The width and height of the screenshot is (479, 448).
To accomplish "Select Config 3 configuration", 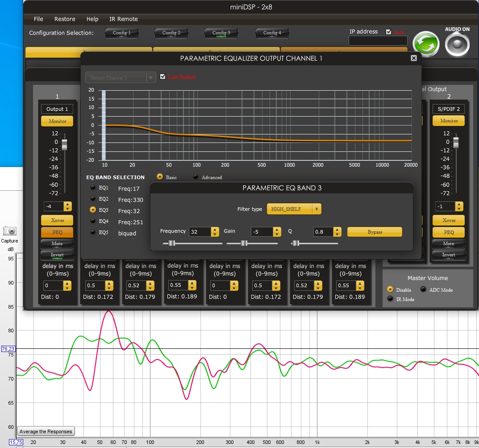I will click(221, 33).
